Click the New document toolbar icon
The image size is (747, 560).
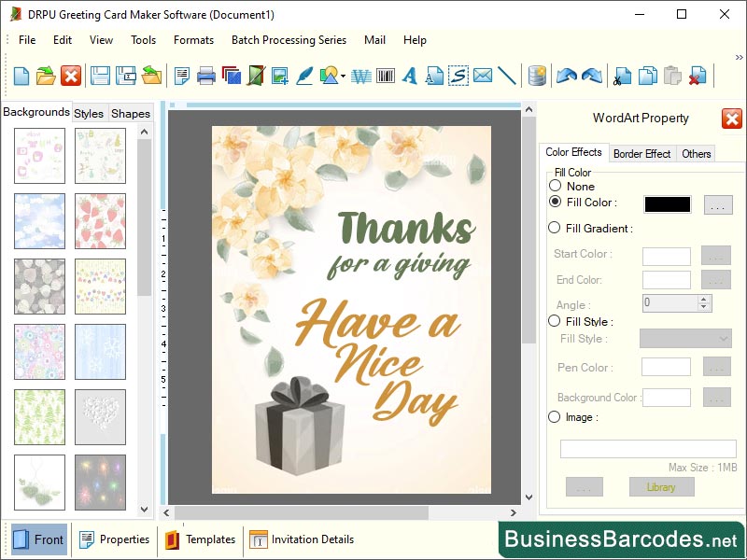point(21,77)
